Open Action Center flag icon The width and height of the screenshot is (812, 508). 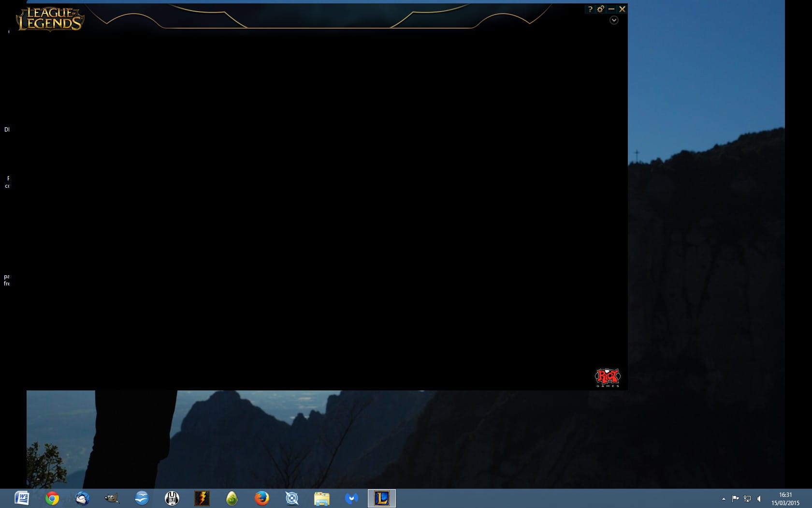point(735,498)
